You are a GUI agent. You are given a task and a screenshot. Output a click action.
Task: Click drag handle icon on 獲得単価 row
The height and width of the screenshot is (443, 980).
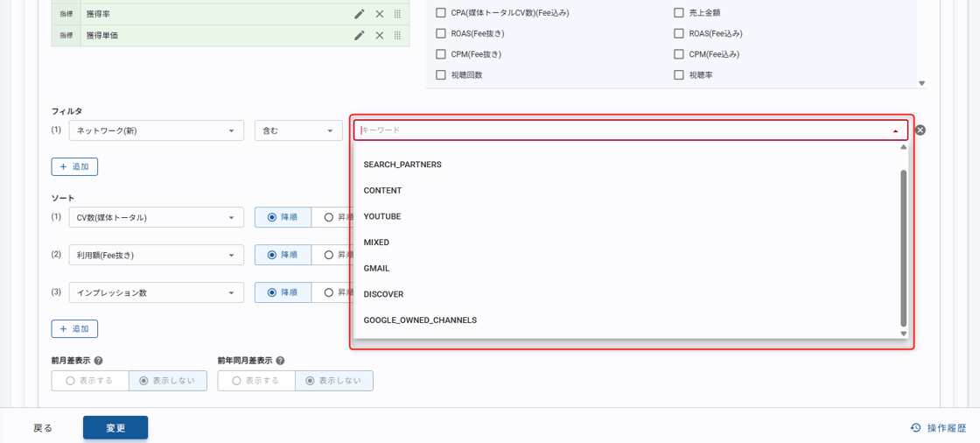pyautogui.click(x=397, y=35)
